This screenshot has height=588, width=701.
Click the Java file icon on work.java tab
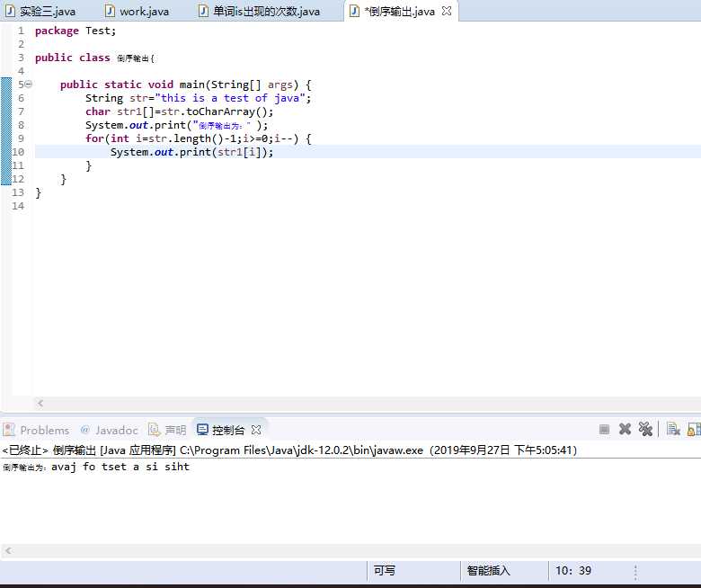pos(110,11)
